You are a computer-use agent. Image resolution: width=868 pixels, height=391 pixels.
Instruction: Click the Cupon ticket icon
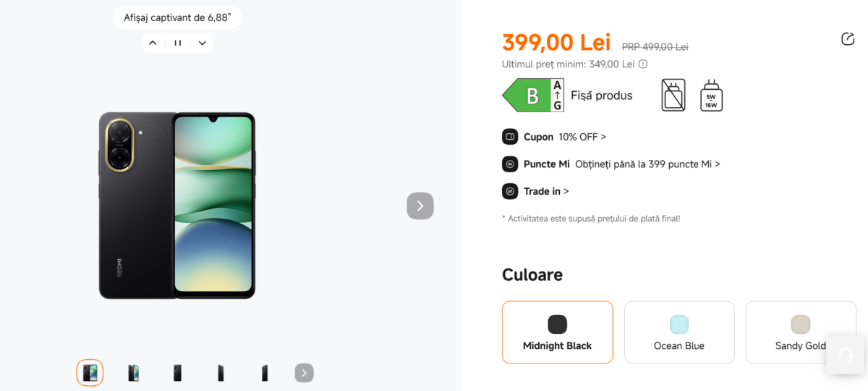coord(510,137)
